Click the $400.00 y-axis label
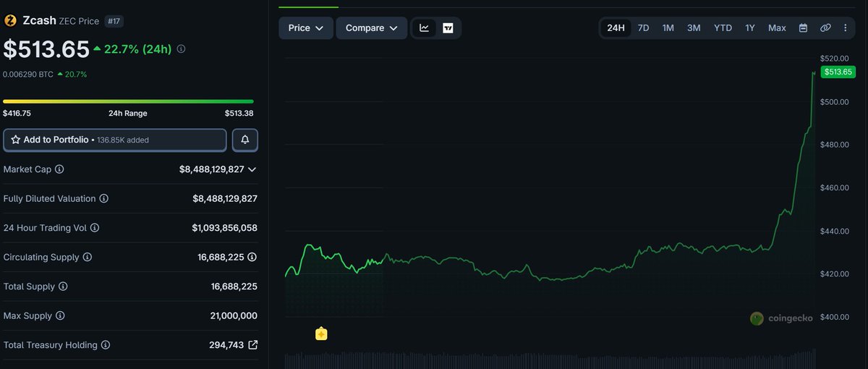This screenshot has height=369, width=868. pos(834,317)
